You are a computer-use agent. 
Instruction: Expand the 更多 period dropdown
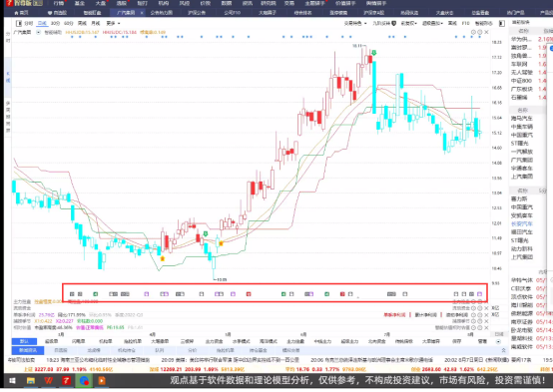pos(113,23)
